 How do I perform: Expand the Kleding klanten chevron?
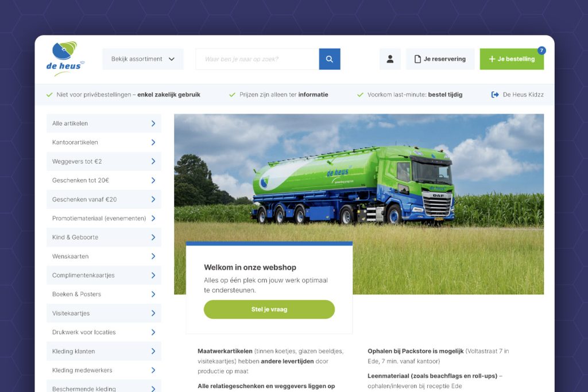(x=153, y=351)
